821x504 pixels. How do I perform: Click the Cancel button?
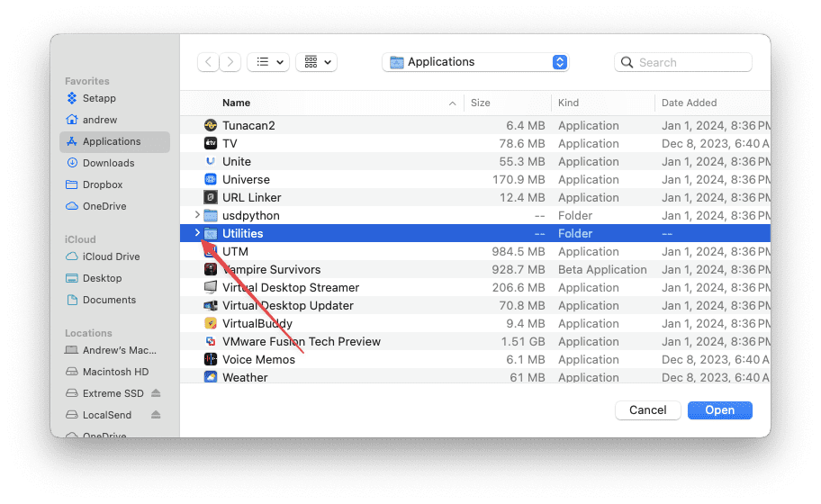point(647,410)
